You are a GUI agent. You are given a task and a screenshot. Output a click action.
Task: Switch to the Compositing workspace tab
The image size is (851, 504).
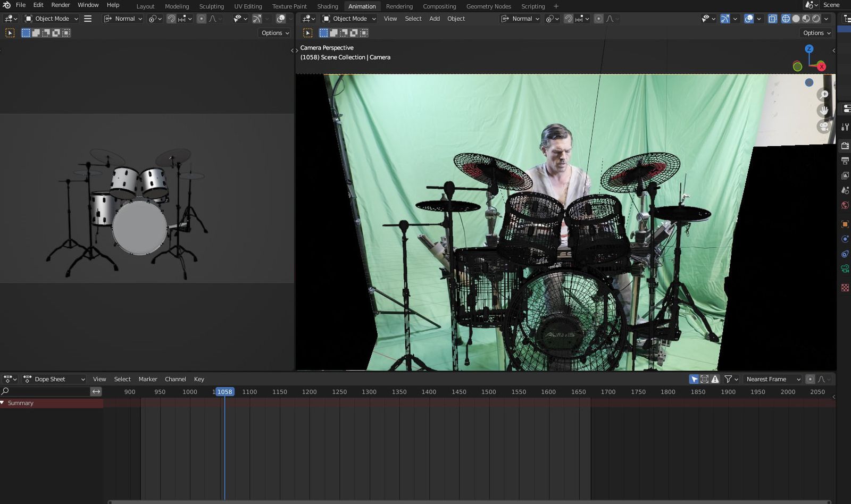[x=439, y=6]
